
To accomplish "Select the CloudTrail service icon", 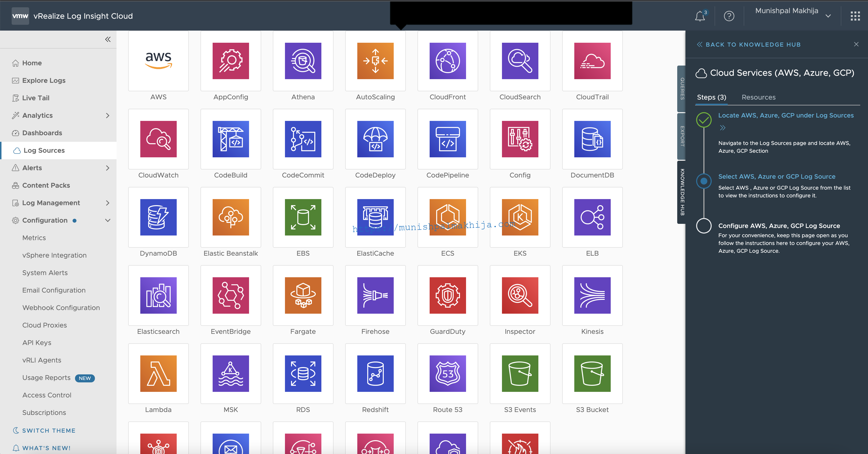I will pos(592,61).
